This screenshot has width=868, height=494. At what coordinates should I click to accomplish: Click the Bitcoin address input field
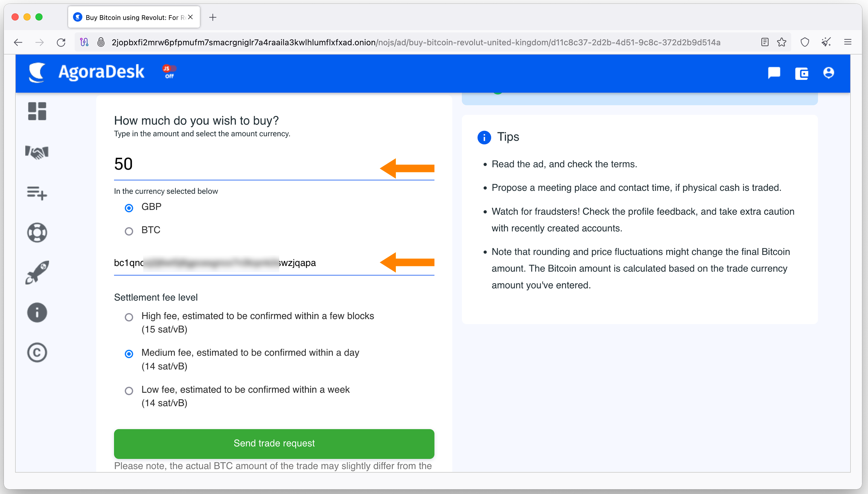click(x=274, y=263)
